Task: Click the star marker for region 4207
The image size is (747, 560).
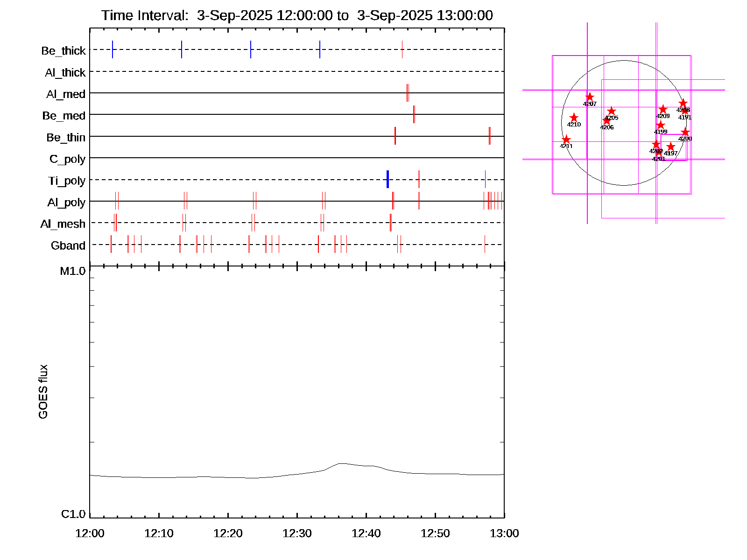Action: point(590,97)
